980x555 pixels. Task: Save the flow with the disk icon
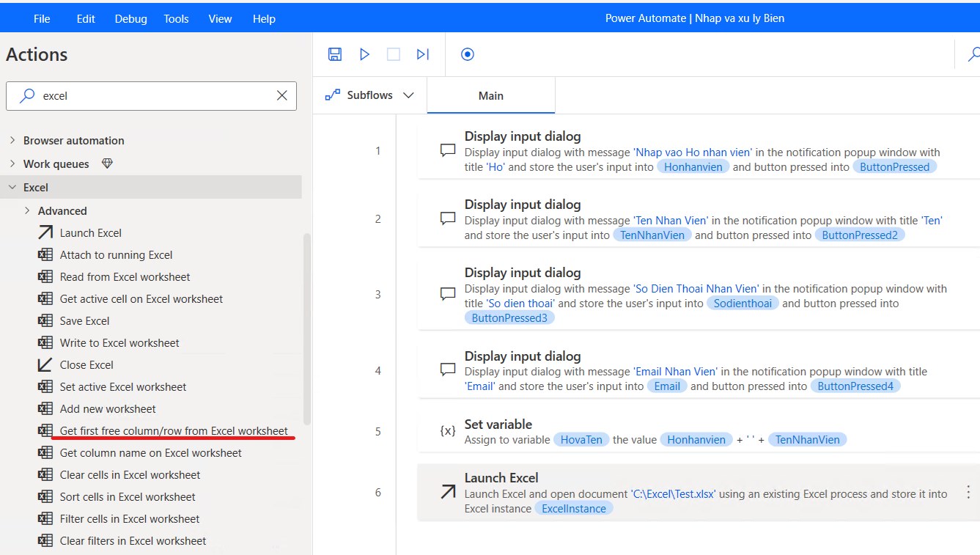click(335, 54)
